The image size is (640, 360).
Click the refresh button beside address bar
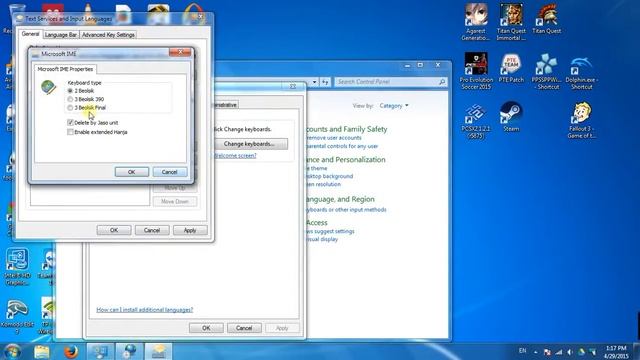(325, 82)
